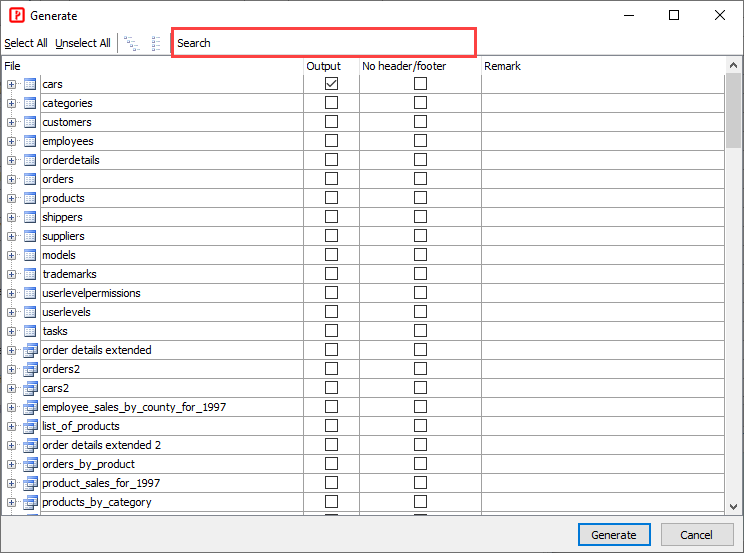This screenshot has height=553, width=744.
Task: Click the orders2 view icon
Action: click(30, 369)
